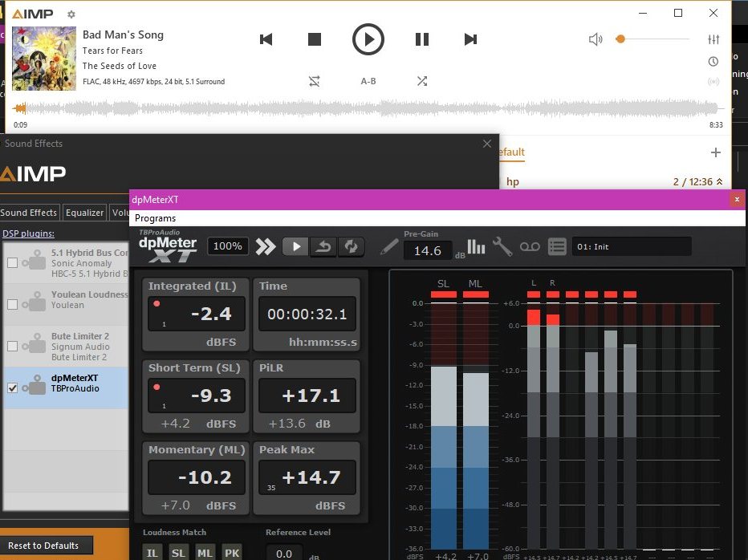Click the Time 00:00:32.1 display
Screen dimensions: 748x560
(307, 314)
